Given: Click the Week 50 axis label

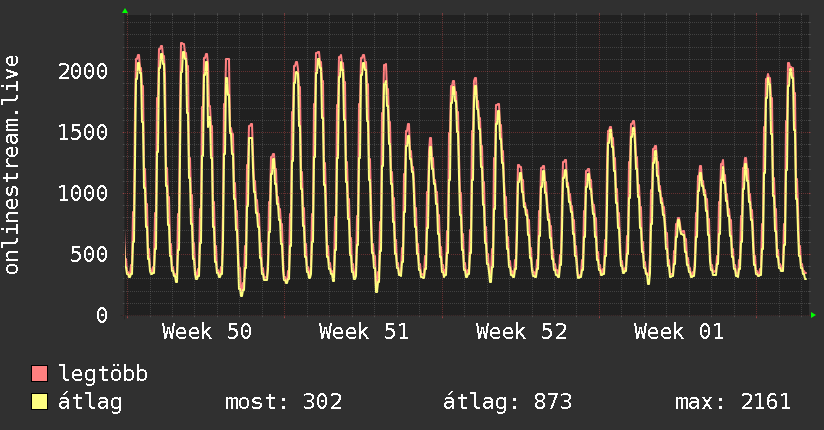Looking at the screenshot, I should tap(207, 332).
